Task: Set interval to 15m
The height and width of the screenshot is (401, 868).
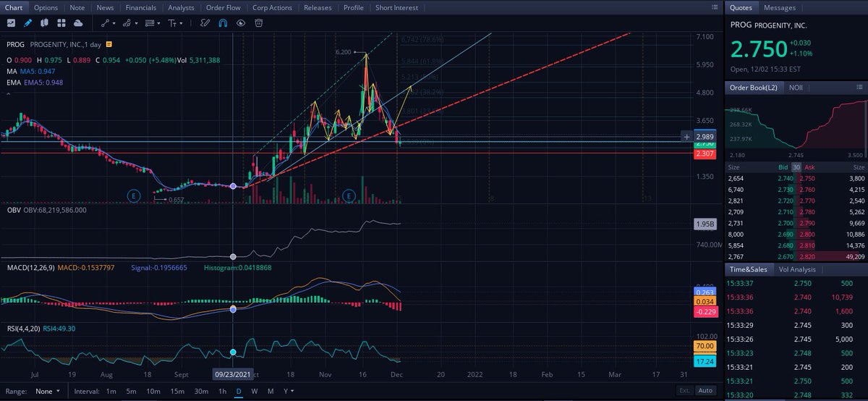Action: coord(177,392)
